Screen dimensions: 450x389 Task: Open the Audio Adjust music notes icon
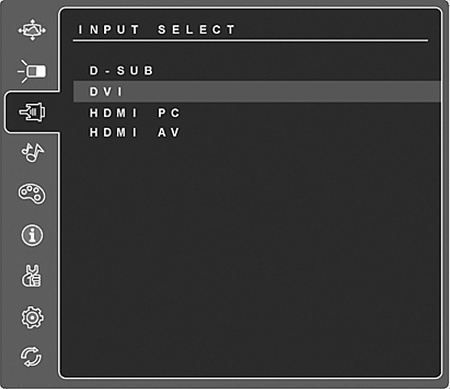[32, 153]
